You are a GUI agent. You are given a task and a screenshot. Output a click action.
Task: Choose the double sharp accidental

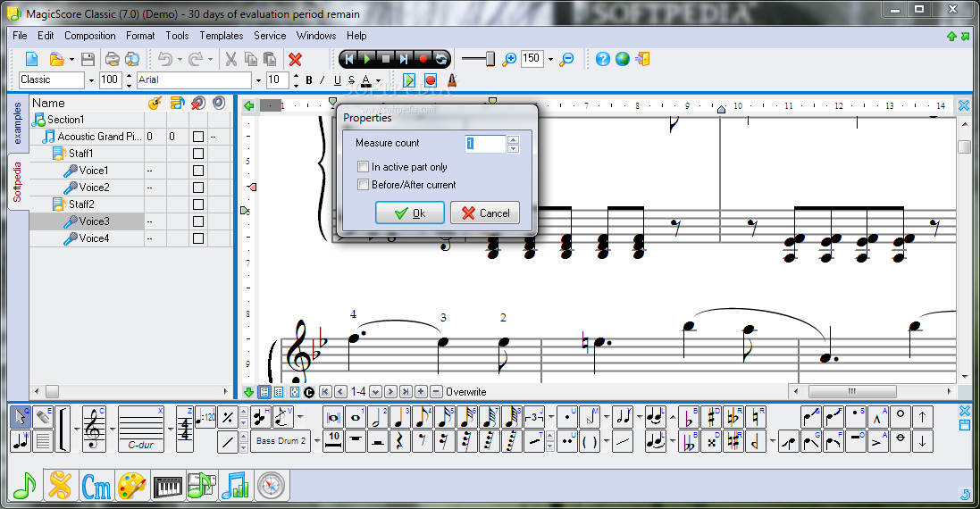click(x=711, y=441)
